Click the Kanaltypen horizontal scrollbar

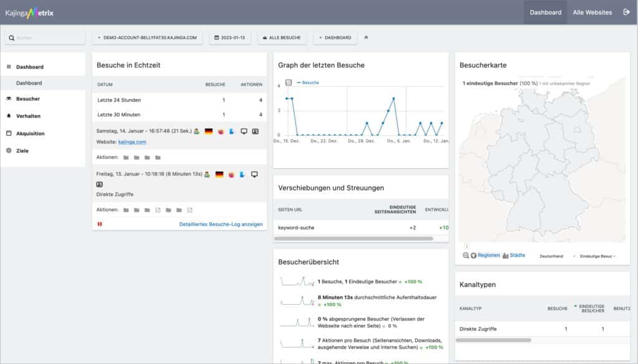(x=493, y=340)
